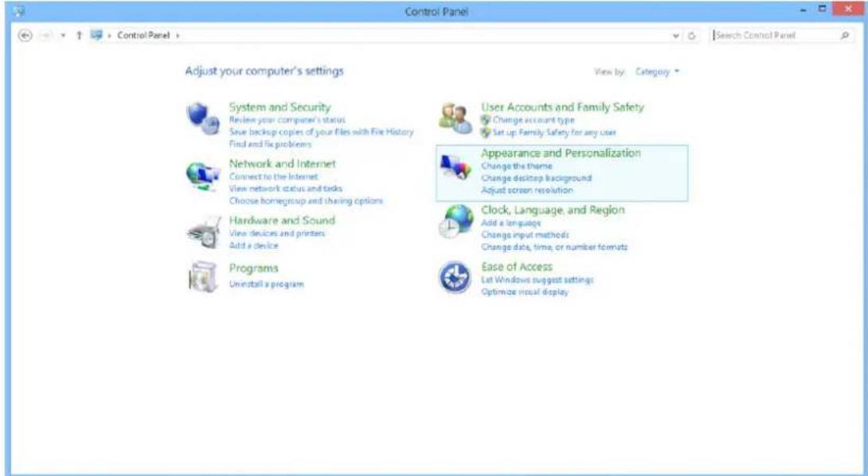The width and height of the screenshot is (868, 476).
Task: Open the recent locations dropdown arrow
Action: (63, 36)
